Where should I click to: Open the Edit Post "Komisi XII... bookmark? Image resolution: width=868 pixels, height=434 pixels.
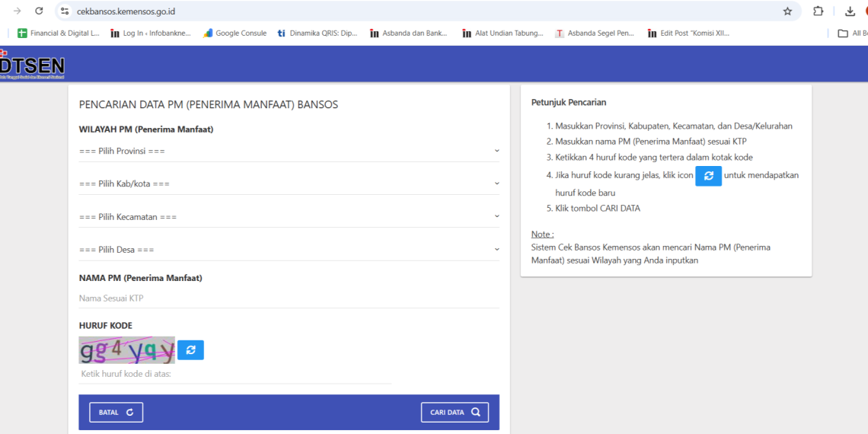688,34
